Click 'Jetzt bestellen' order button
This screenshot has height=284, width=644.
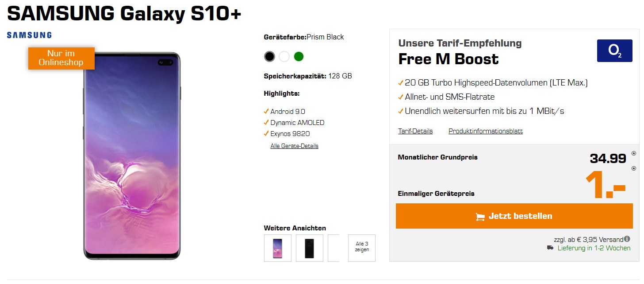click(514, 216)
